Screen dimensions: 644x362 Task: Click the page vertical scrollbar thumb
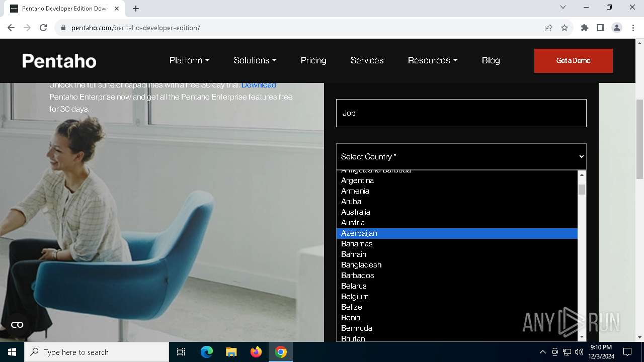(x=639, y=139)
